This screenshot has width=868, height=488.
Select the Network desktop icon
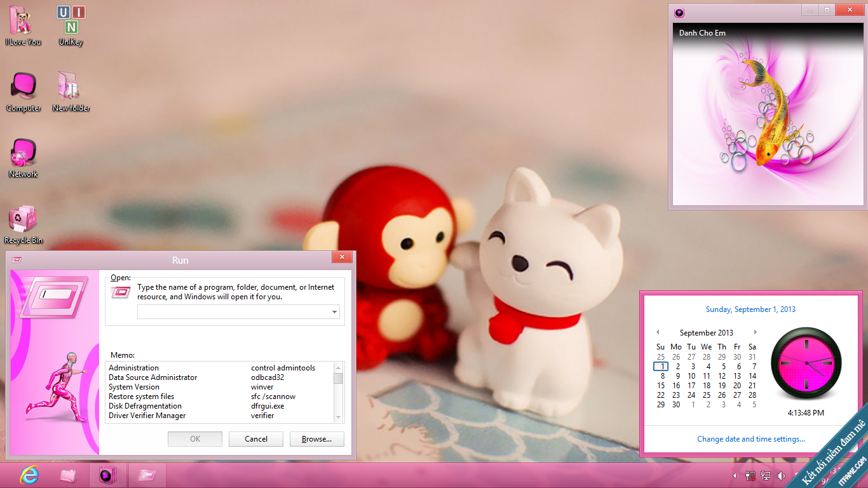[24, 158]
